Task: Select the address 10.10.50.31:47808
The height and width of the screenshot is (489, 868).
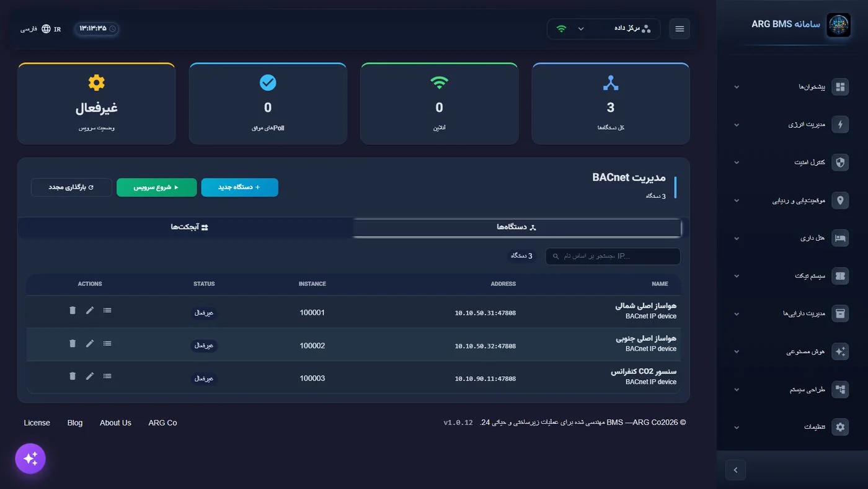Action: (485, 313)
